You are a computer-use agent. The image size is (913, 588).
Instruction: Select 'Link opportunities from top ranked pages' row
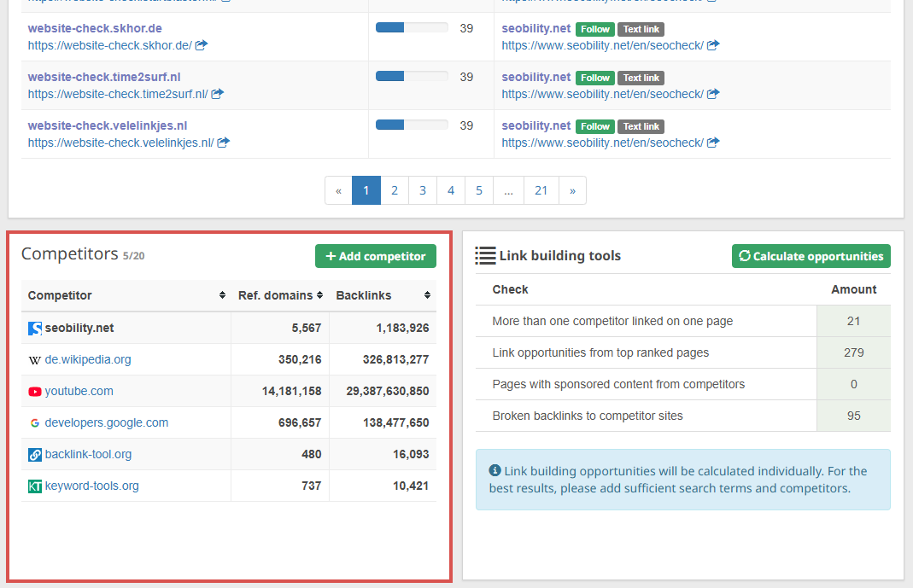683,352
